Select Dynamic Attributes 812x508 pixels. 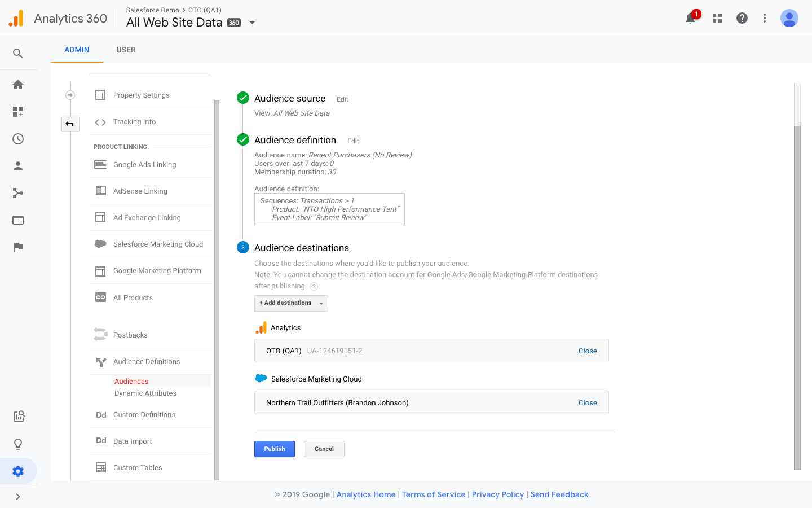click(x=145, y=393)
